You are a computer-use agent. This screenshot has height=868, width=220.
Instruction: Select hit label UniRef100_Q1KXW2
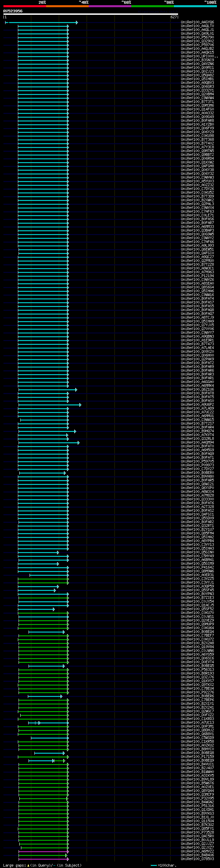point(197,162)
